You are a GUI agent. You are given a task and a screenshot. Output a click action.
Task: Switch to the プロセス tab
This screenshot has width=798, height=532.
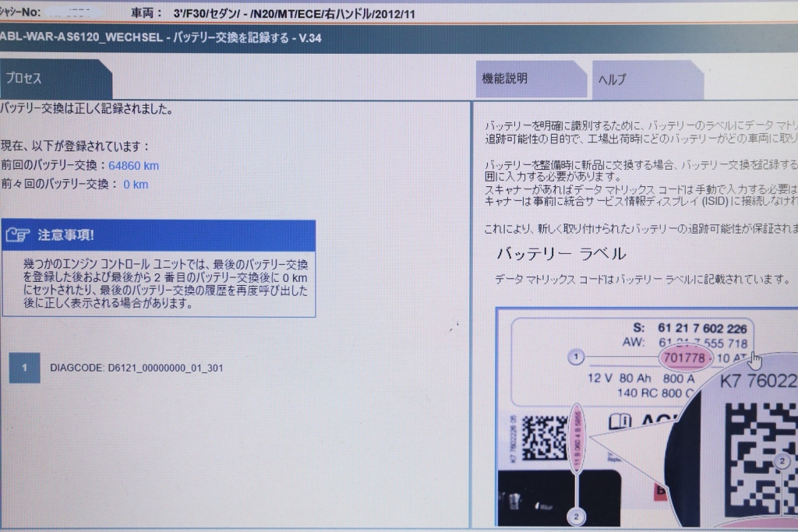pyautogui.click(x=55, y=79)
